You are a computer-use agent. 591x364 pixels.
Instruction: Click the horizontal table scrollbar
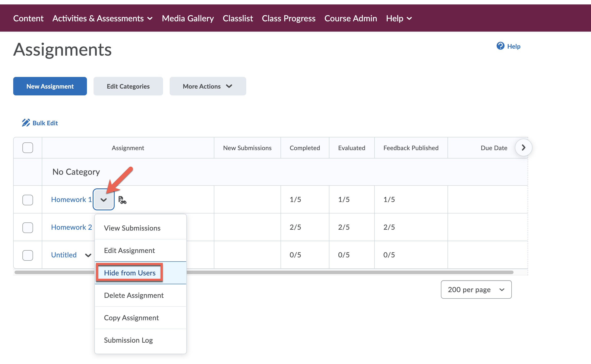coord(337,272)
